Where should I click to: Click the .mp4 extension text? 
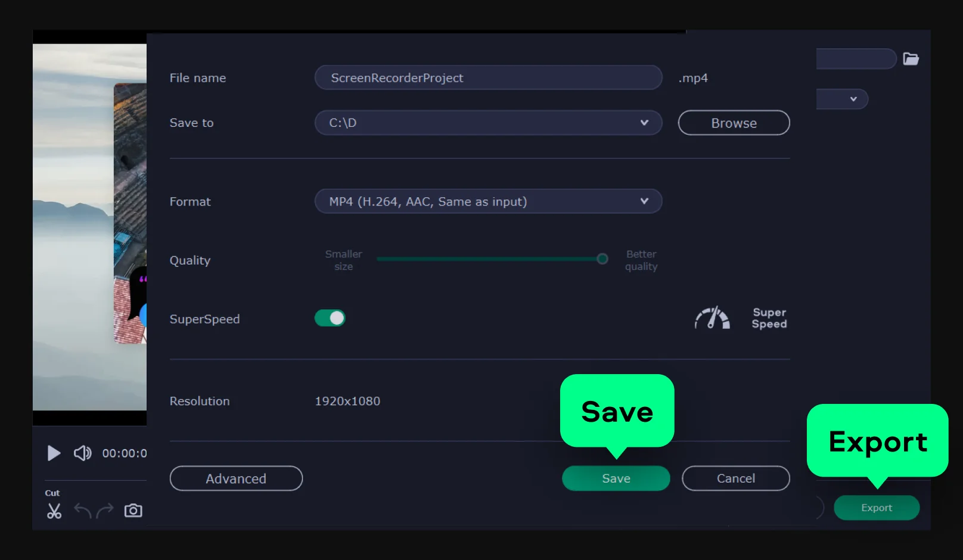pyautogui.click(x=693, y=78)
